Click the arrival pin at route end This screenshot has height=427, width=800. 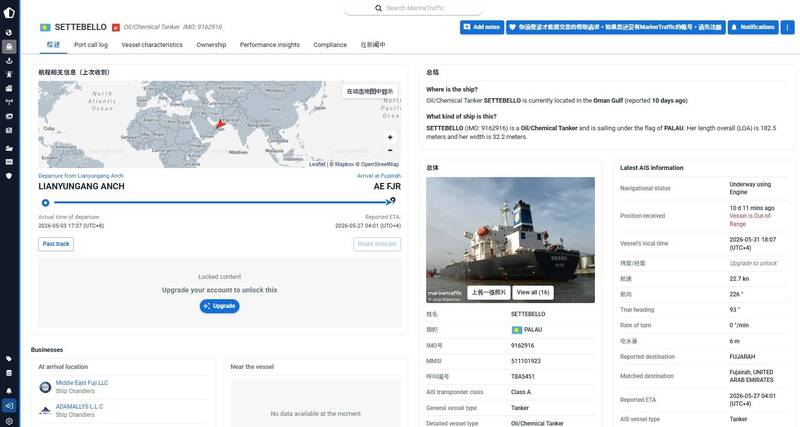[392, 201]
